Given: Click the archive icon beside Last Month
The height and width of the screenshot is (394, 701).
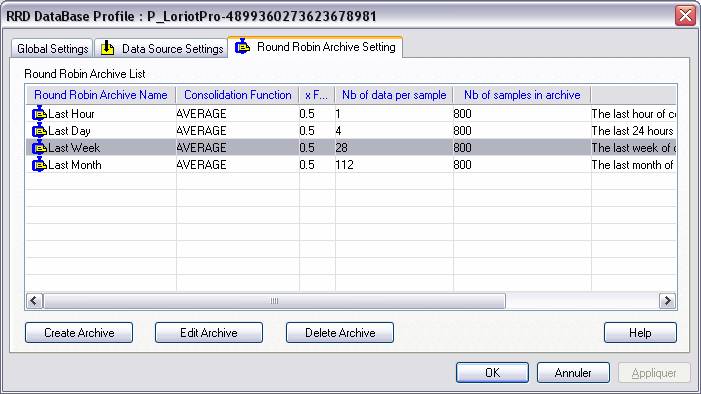Looking at the screenshot, I should point(39,164).
